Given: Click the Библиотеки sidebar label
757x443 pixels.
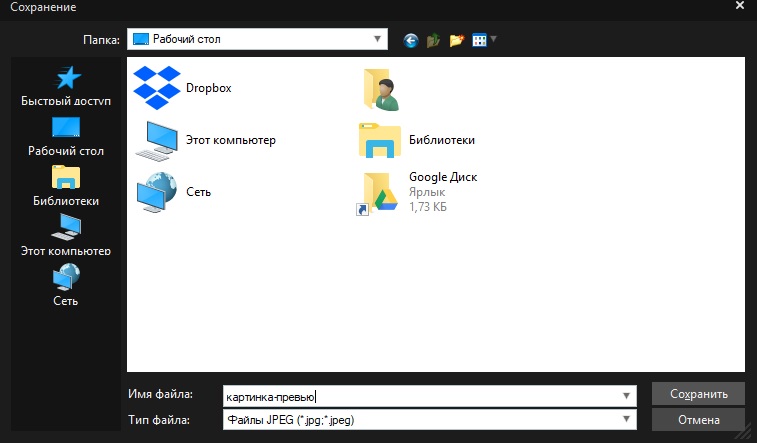Looking at the screenshot, I should point(66,201).
